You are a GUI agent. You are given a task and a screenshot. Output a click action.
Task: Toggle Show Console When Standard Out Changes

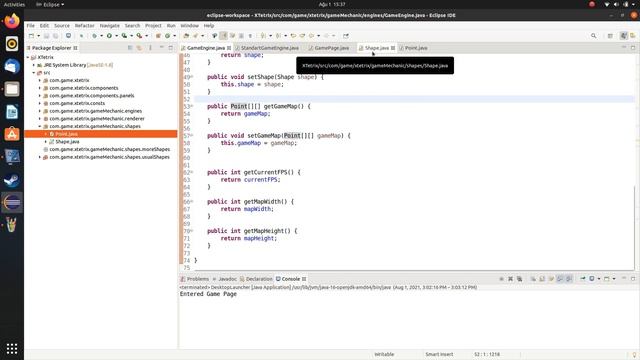pyautogui.click(x=560, y=279)
